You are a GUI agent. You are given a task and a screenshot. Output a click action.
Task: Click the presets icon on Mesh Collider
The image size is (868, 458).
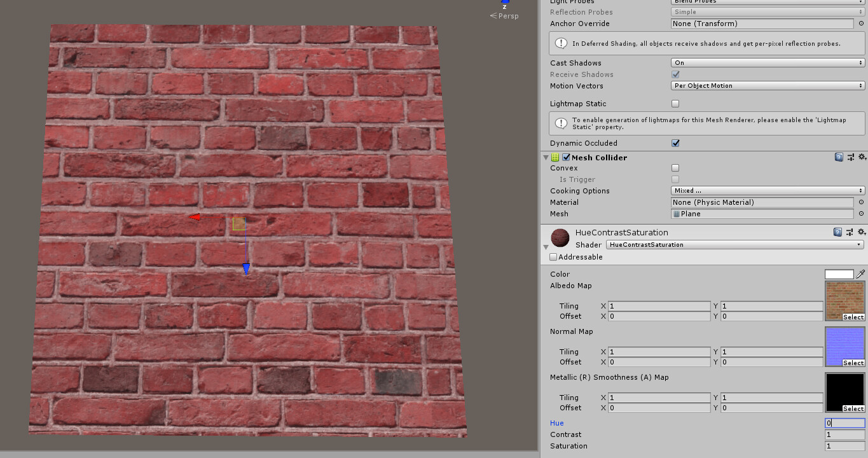850,157
